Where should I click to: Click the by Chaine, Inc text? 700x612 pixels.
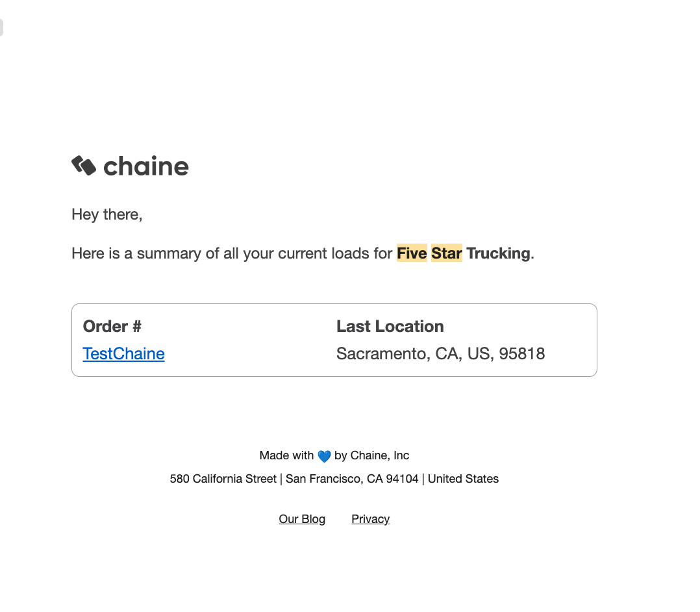pos(371,455)
